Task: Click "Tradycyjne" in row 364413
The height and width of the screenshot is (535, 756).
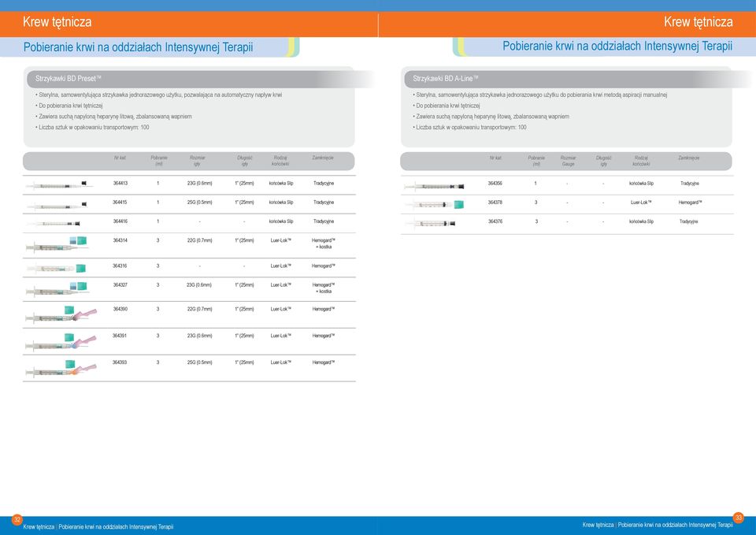Action: (x=324, y=184)
